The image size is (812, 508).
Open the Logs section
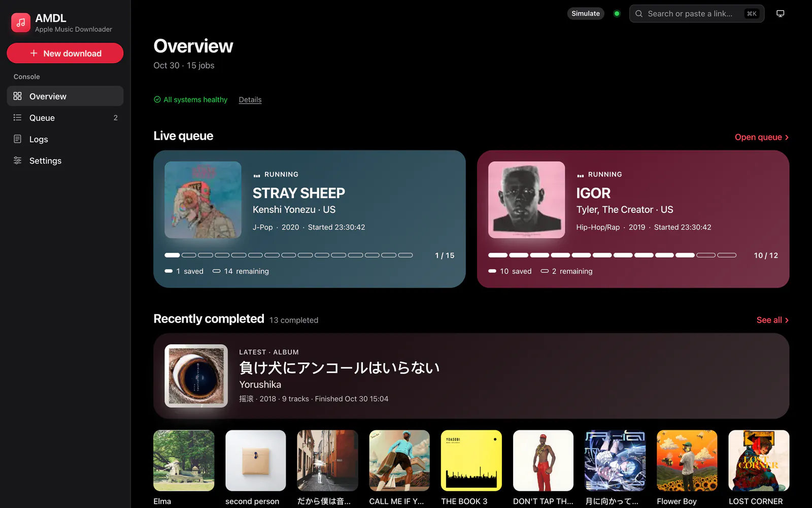tap(65, 139)
